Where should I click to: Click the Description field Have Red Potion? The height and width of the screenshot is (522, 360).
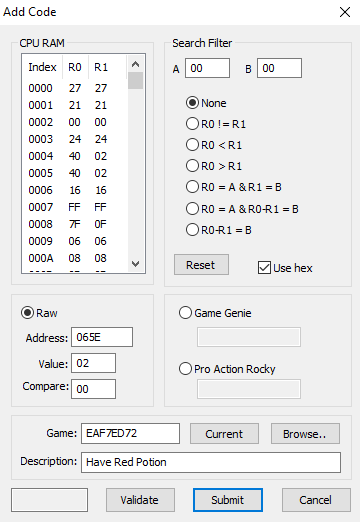coord(211,462)
